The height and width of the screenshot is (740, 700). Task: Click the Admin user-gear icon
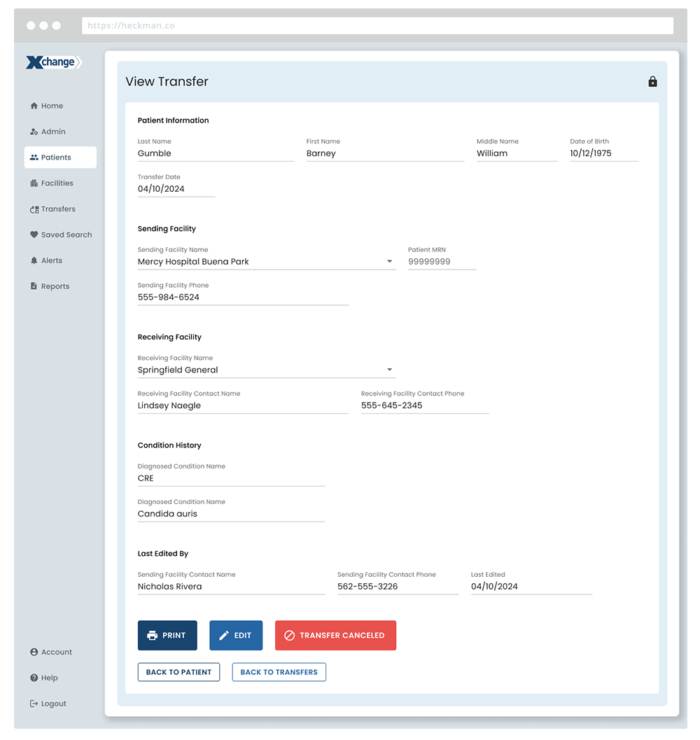click(x=34, y=132)
